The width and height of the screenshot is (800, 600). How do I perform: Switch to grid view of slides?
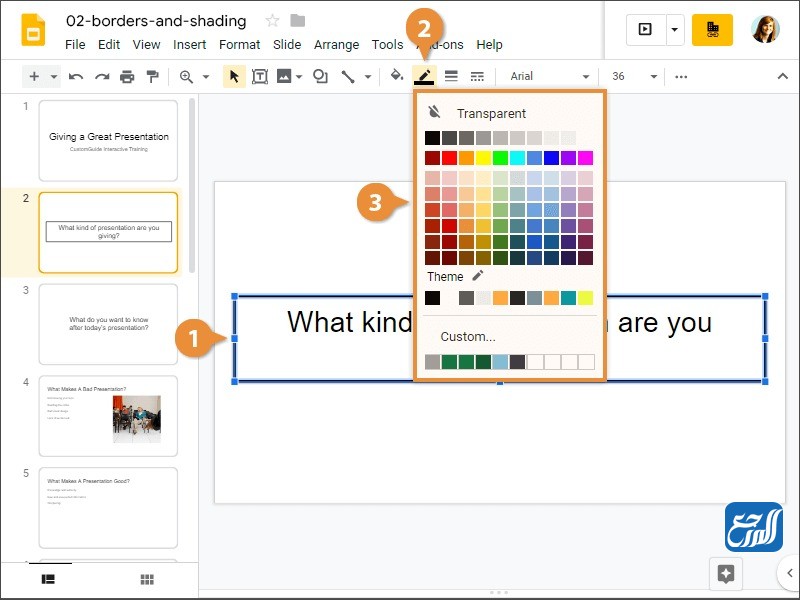tap(147, 579)
